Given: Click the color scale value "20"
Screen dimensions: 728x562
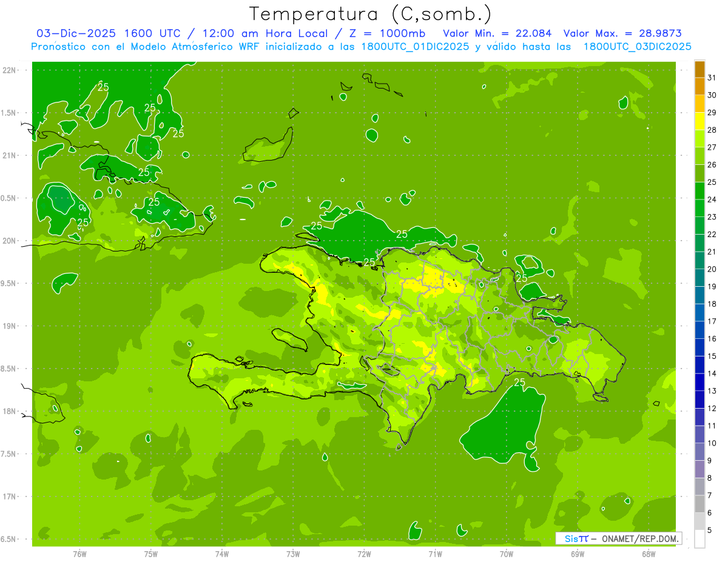Looking at the screenshot, I should [x=712, y=269].
